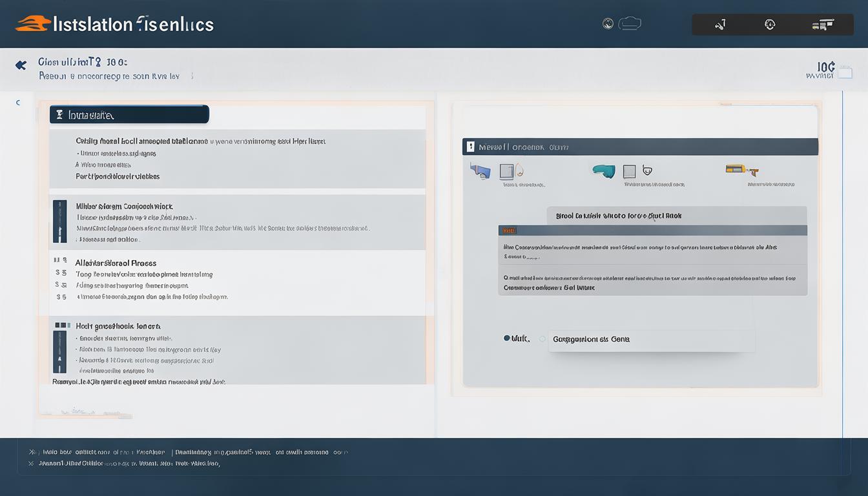Image resolution: width=868 pixels, height=496 pixels.
Task: Click the round gauge icon in the top-right toolbar
Action: [770, 25]
